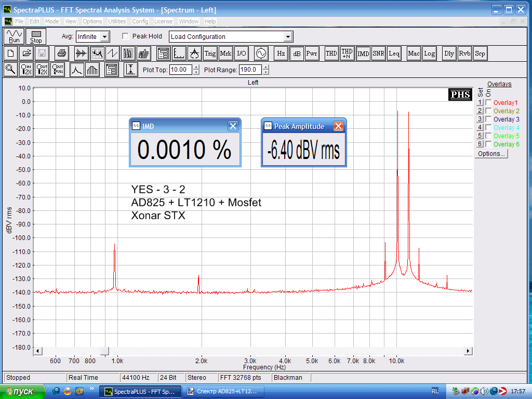Click the Run analyzer button
Viewport: 532px width, 399px height.
[x=14, y=36]
